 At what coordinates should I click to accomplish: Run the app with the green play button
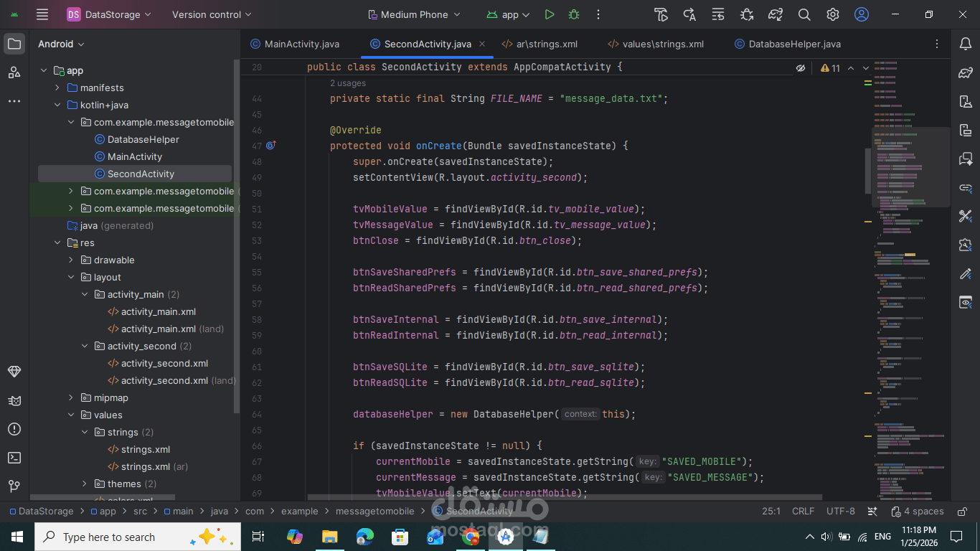coord(549,14)
